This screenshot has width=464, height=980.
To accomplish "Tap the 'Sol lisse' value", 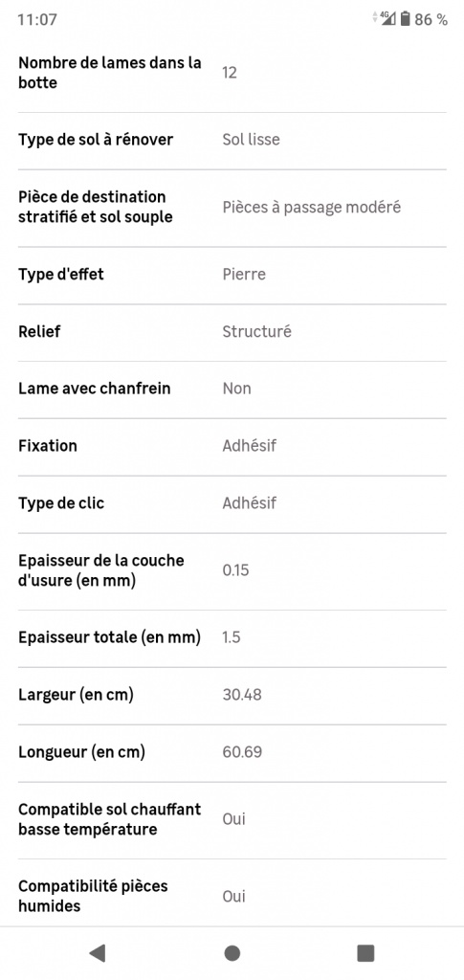I will coord(251,140).
